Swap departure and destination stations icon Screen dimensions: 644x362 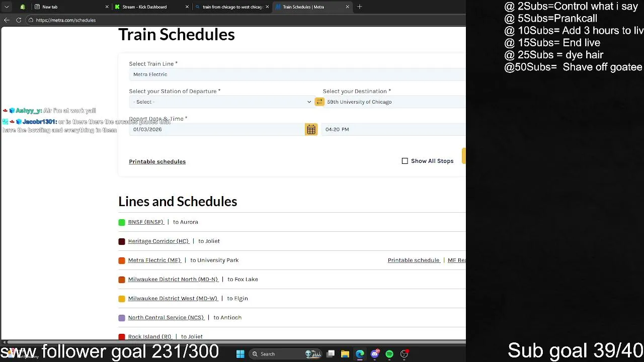[319, 102]
